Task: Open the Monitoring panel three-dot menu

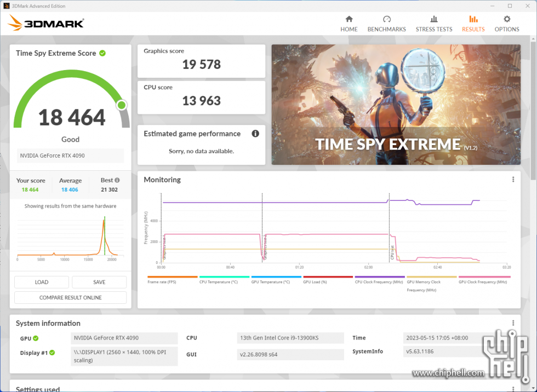Action: pos(513,180)
